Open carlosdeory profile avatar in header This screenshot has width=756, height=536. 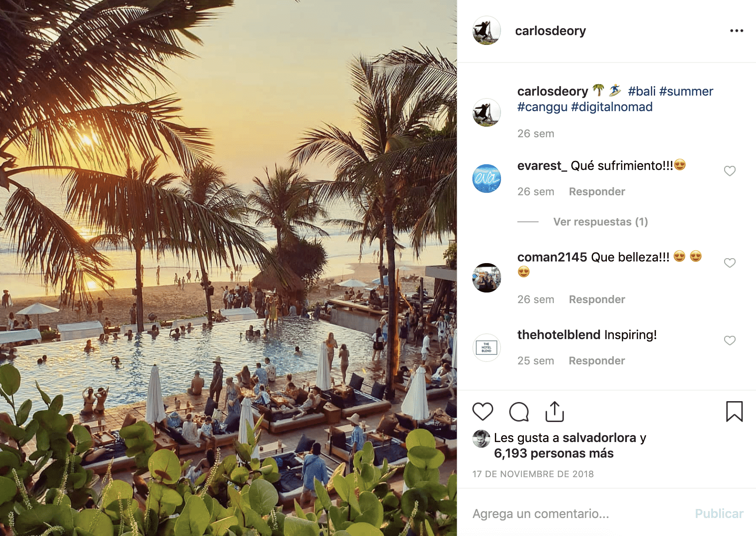pyautogui.click(x=487, y=31)
